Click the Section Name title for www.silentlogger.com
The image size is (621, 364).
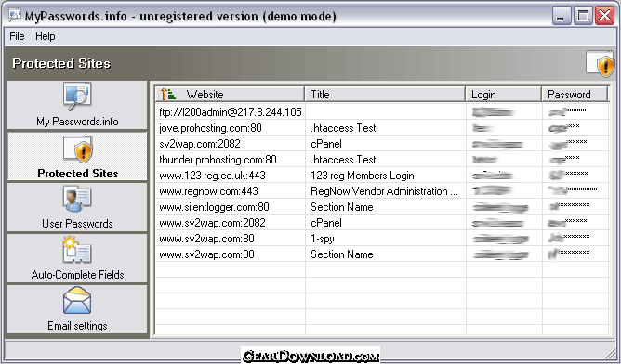[342, 207]
